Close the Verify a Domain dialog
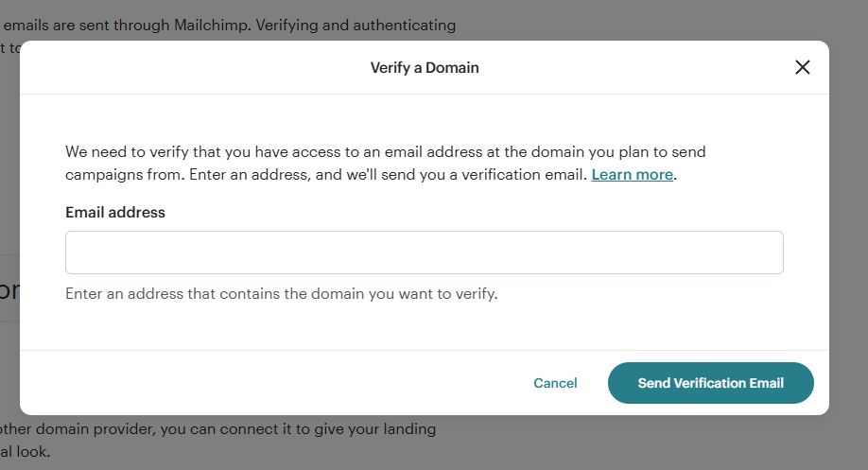The height and width of the screenshot is (470, 868). coord(802,67)
